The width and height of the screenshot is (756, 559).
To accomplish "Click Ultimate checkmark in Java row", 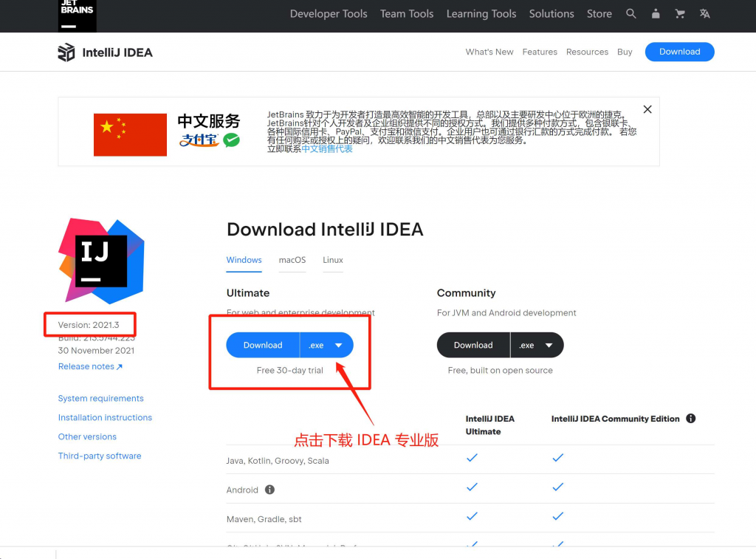I will click(472, 458).
